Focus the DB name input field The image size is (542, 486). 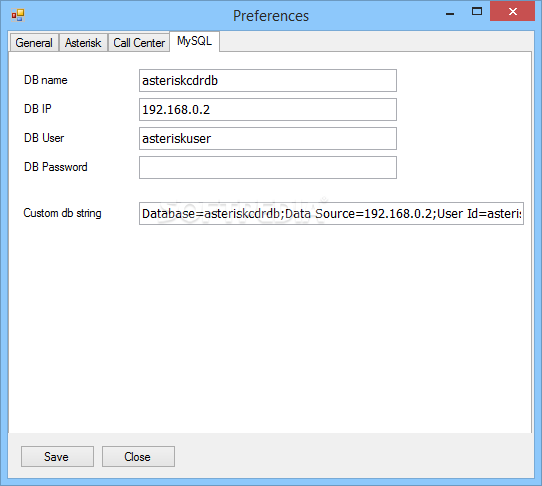[x=268, y=81]
